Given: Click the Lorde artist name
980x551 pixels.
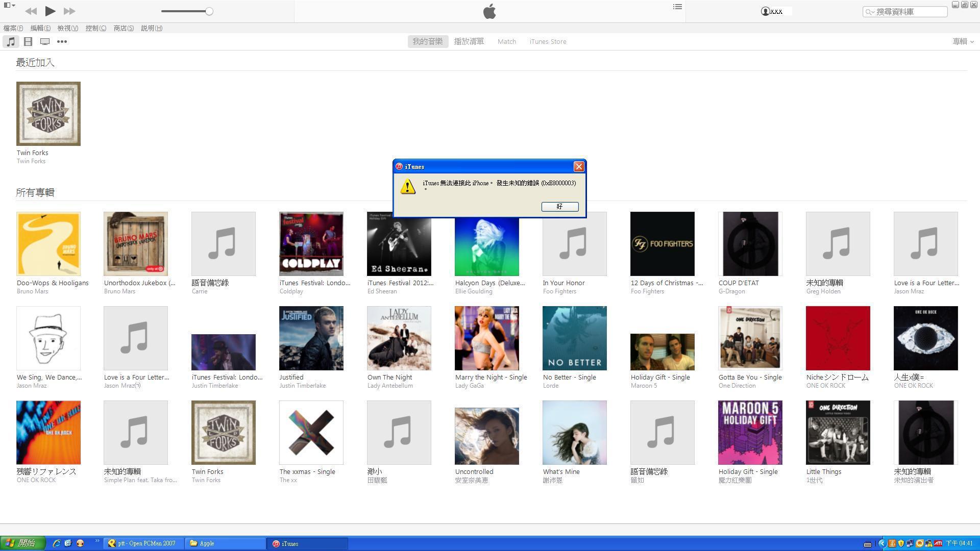Looking at the screenshot, I should pos(551,386).
